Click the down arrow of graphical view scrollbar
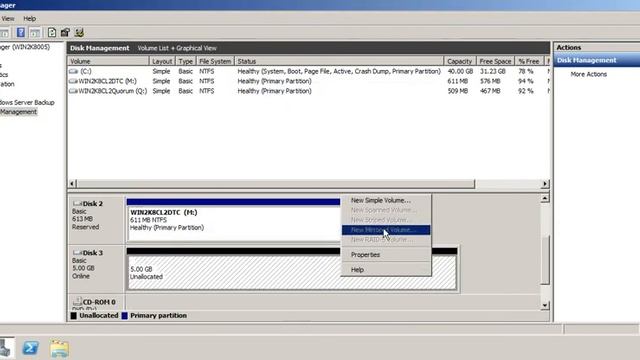The height and width of the screenshot is (360, 640). tap(545, 305)
